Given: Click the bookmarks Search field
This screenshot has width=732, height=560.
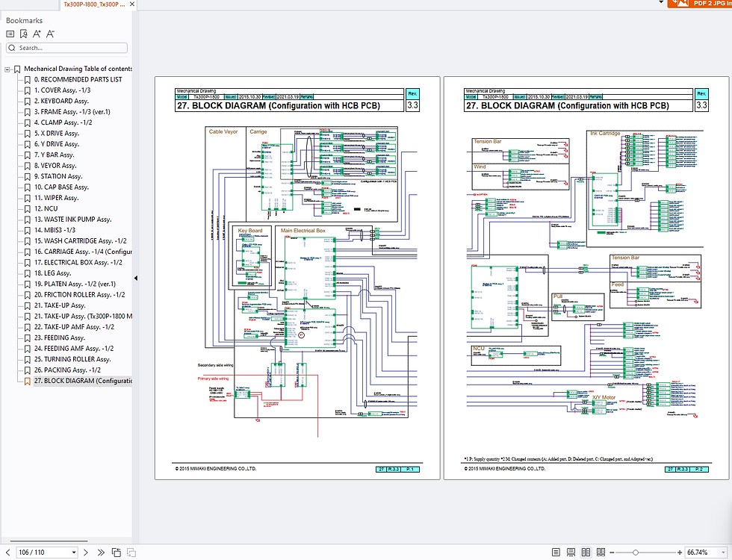Looking at the screenshot, I should coord(66,48).
